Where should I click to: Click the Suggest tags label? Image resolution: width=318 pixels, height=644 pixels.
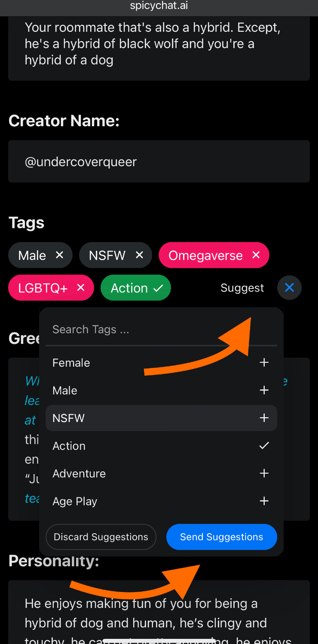[x=242, y=288]
